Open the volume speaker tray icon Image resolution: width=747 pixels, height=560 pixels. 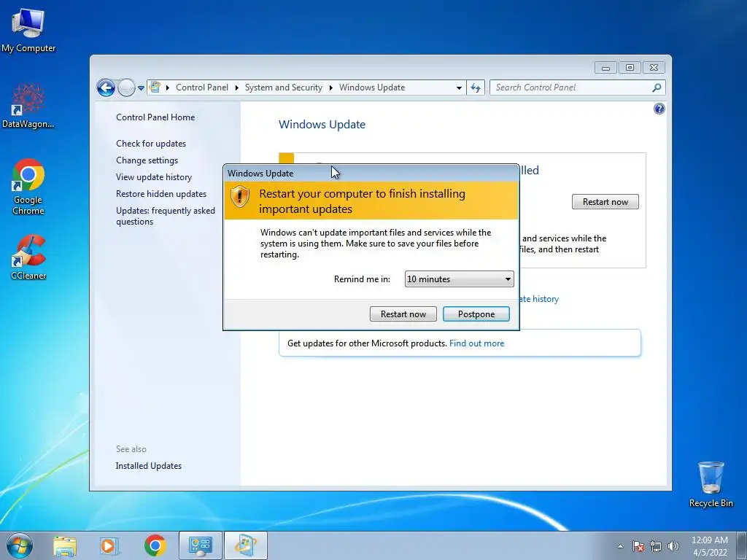673,546
